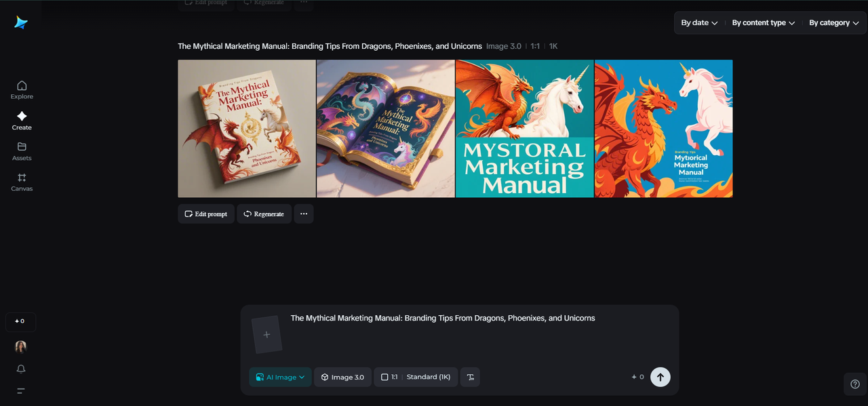
Task: Open the By content type filter
Action: click(x=762, y=22)
